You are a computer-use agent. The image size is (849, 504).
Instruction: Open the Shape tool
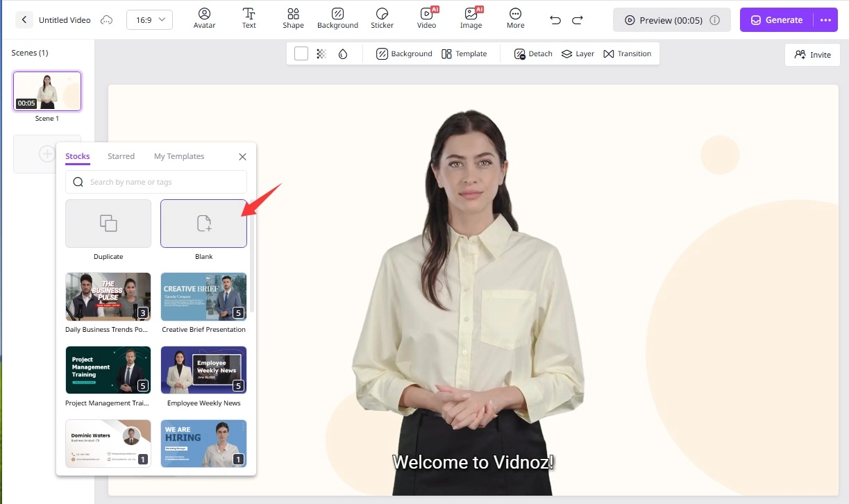click(x=293, y=19)
